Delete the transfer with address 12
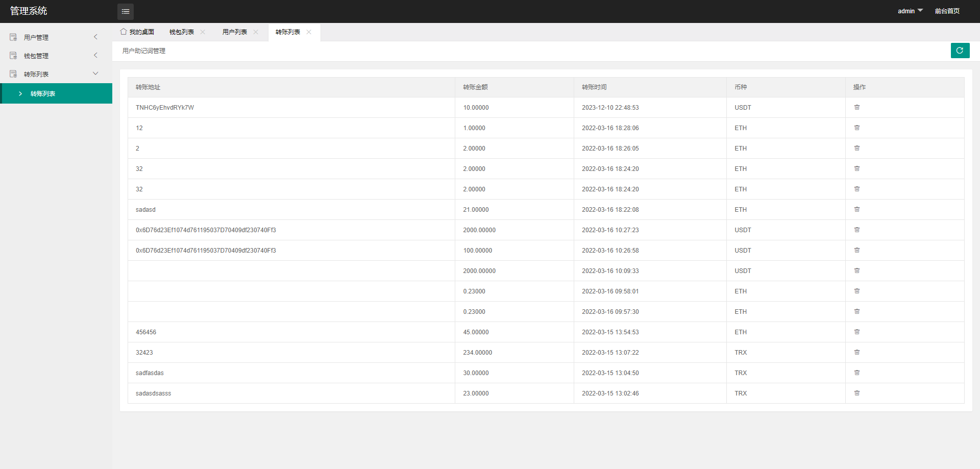 coord(857,128)
